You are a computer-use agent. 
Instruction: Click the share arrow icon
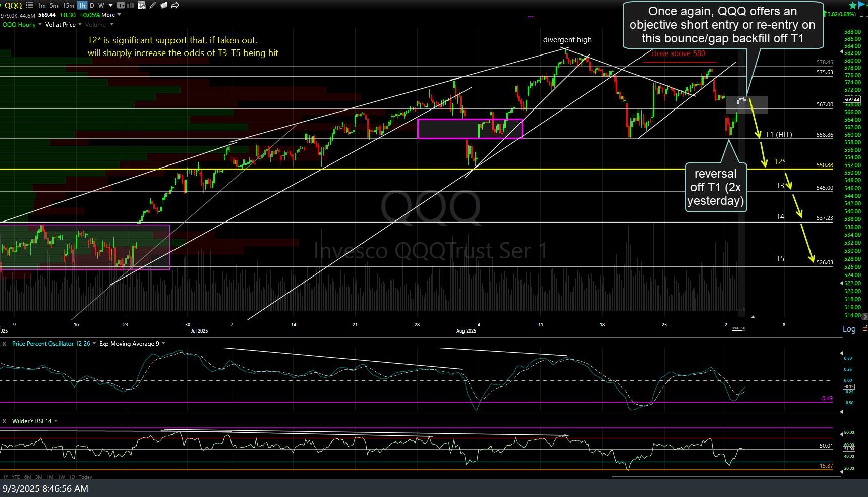175,5
